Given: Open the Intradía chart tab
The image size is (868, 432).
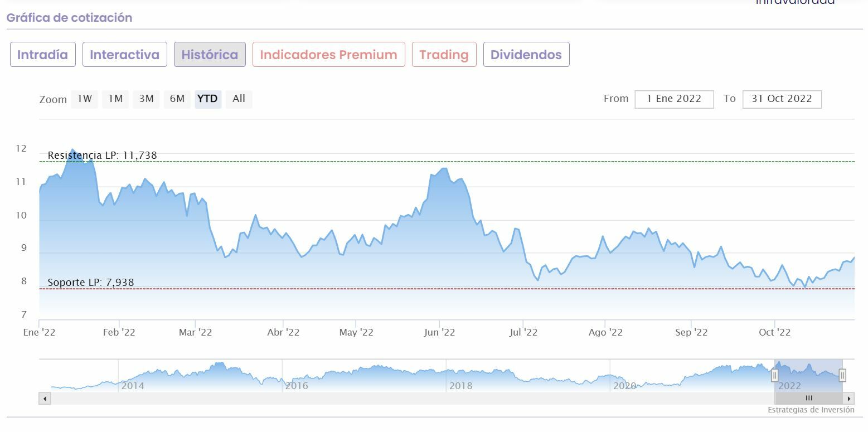Looking at the screenshot, I should (x=43, y=55).
